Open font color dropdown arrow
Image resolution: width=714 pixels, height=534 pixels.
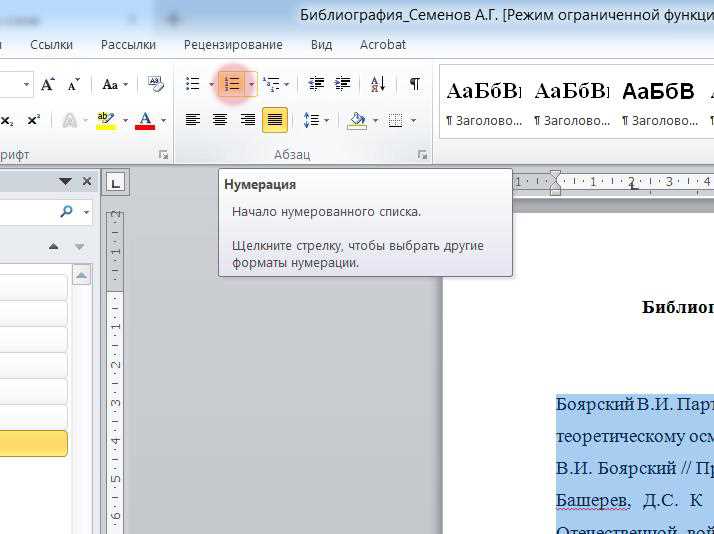[x=163, y=121]
